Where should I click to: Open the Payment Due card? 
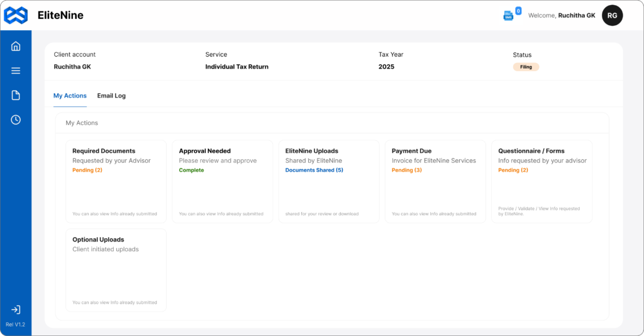pyautogui.click(x=435, y=181)
